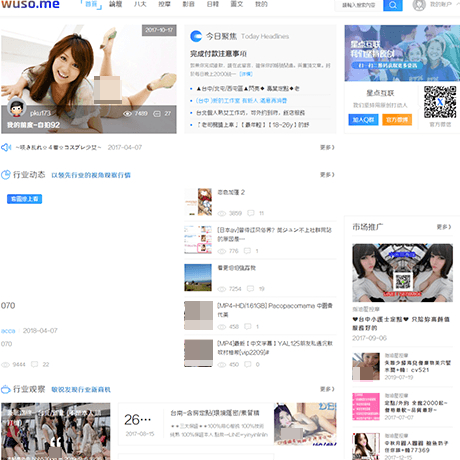Click the 行业动态 section clock icon
Image resolution: width=460 pixels, height=460 pixels.
(x=6, y=175)
